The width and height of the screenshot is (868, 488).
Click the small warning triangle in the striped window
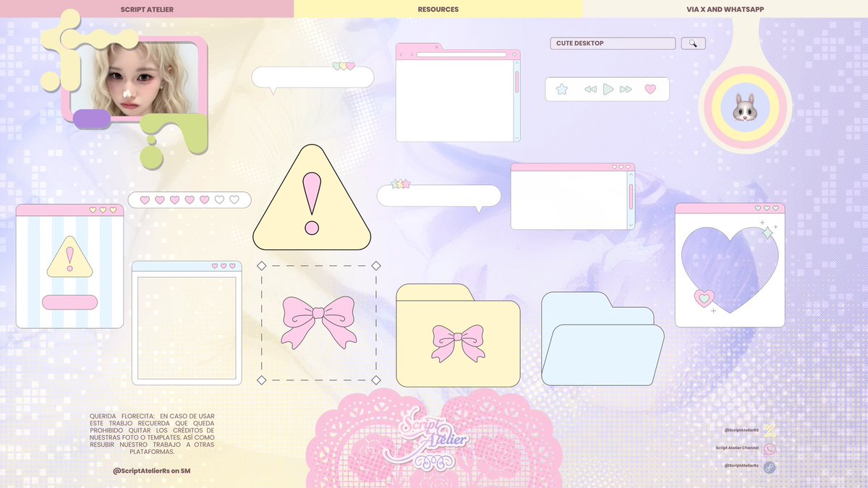pos(70,257)
